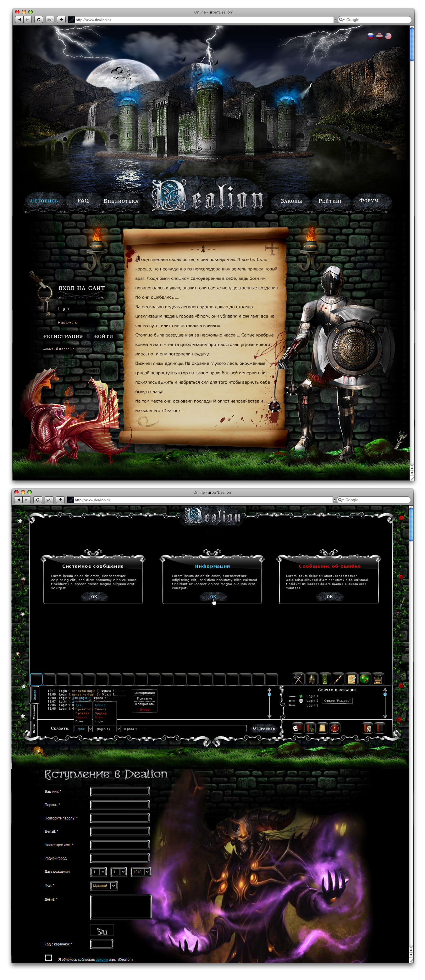Click the Регистрация button
Screen dimensions: 425x980
point(63,336)
